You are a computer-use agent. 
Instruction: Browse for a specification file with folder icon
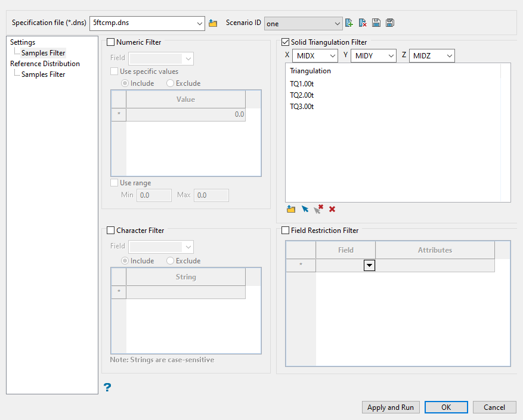(213, 23)
